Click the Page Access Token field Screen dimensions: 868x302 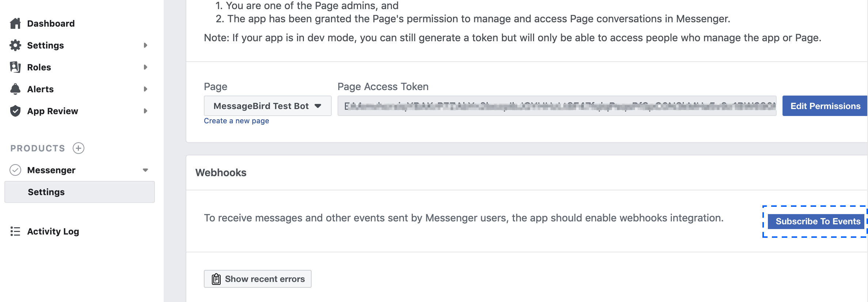(557, 106)
